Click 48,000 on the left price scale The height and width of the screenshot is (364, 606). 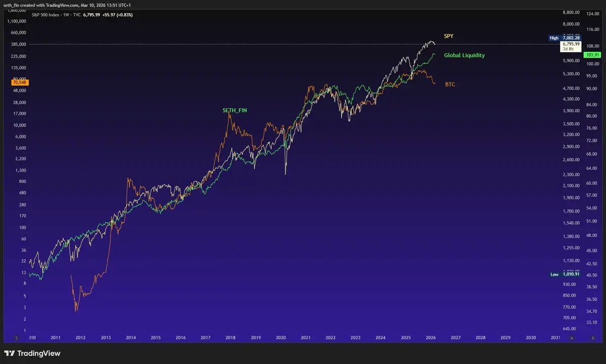(20, 91)
